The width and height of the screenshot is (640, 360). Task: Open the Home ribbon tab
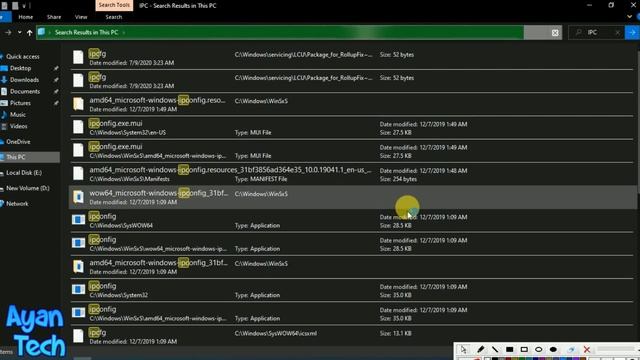[x=26, y=17]
